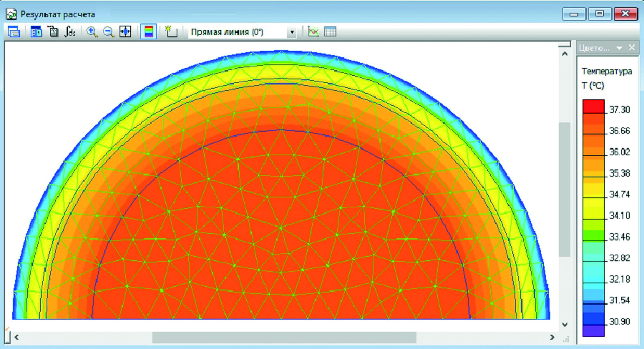Open the integral calculator tool

[x=70, y=32]
